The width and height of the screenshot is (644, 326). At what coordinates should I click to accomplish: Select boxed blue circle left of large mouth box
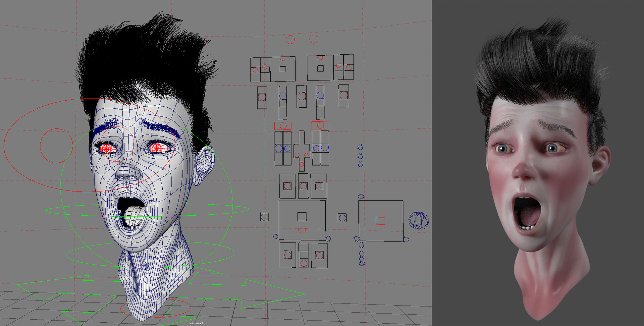(264, 217)
